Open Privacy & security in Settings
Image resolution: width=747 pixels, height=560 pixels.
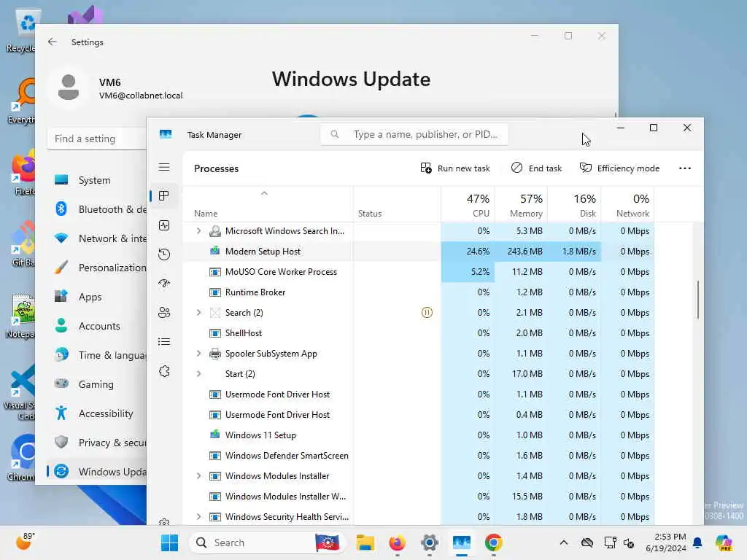tap(98, 443)
